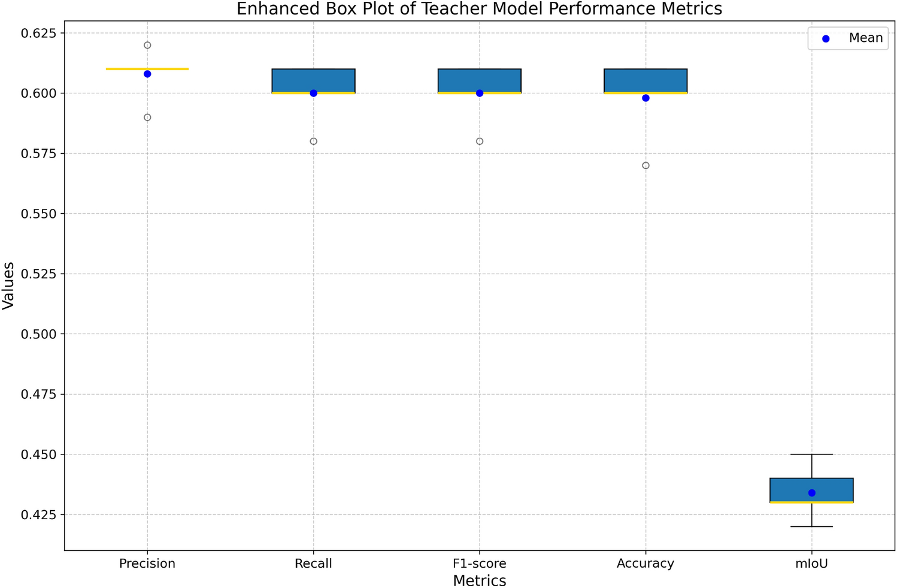Click the Values y-axis title
The height and width of the screenshot is (588, 897).
click(8, 286)
